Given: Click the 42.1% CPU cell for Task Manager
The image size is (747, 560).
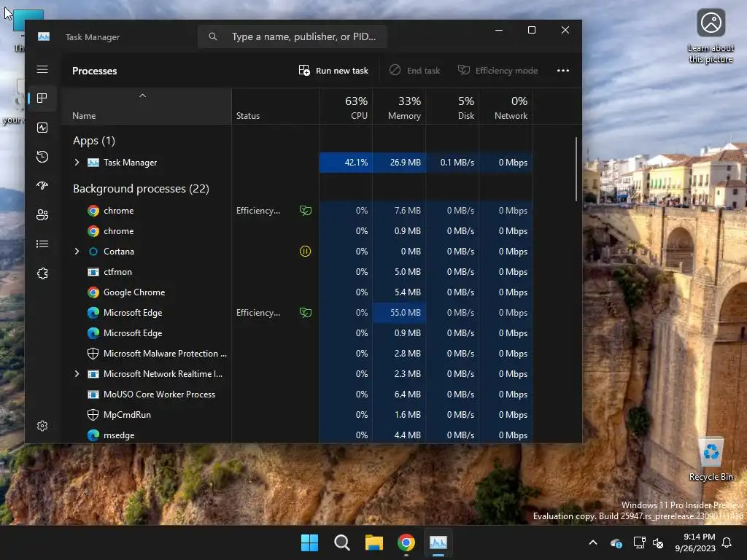Looking at the screenshot, I should tap(346, 163).
